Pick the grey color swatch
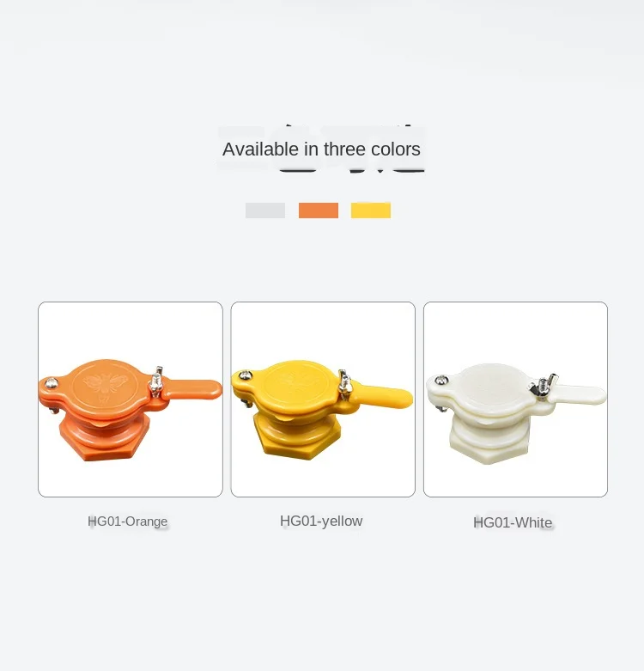This screenshot has width=644, height=671. tap(265, 210)
